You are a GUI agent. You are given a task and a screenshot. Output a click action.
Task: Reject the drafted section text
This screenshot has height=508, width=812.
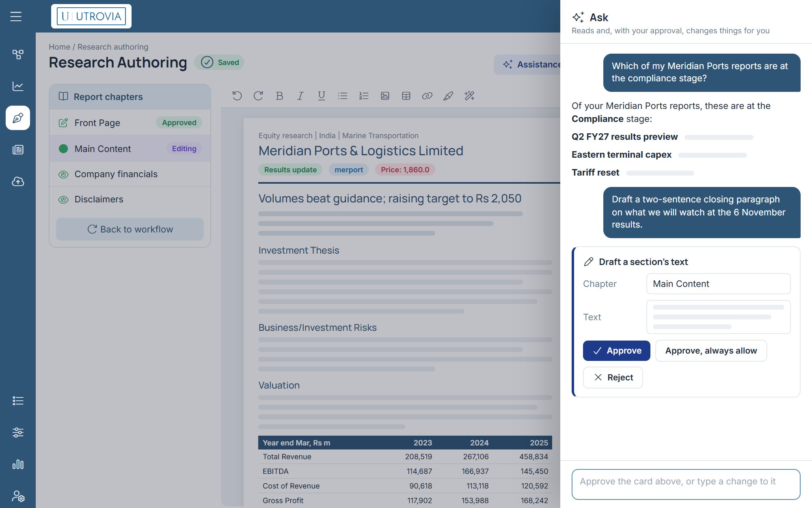(x=613, y=378)
